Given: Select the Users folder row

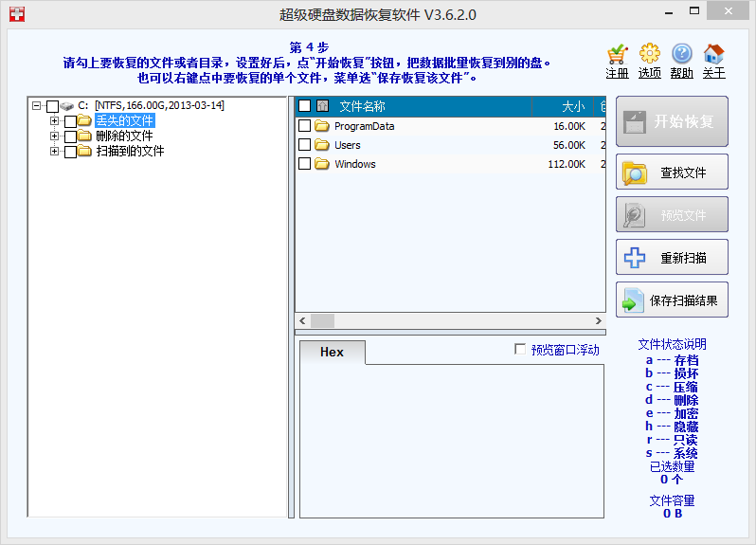Looking at the screenshot, I should click(348, 145).
